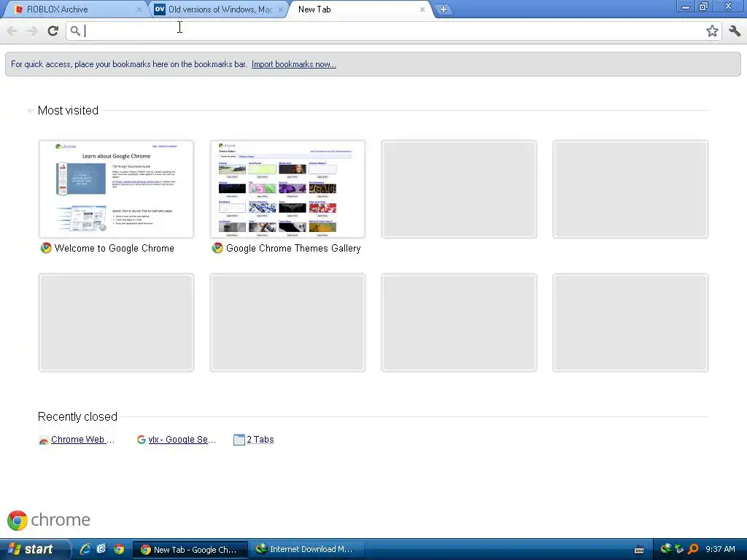Viewport: 747px width, 560px height.
Task: Click the browser Forward arrow button
Action: 32,31
